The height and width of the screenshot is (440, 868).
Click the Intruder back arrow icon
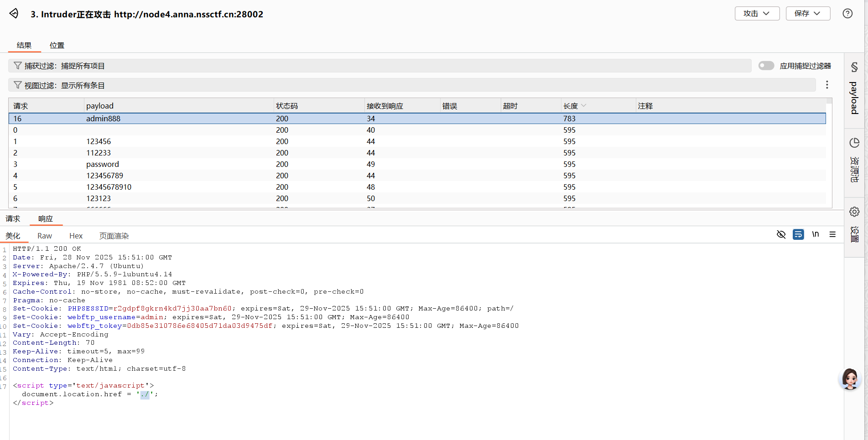[x=14, y=14]
